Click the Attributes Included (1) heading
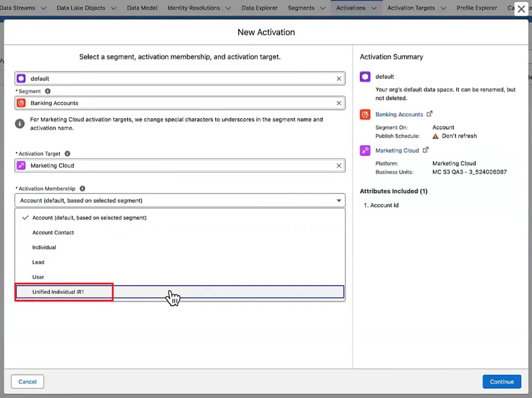Viewport: 532px width, 398px height. (394, 191)
